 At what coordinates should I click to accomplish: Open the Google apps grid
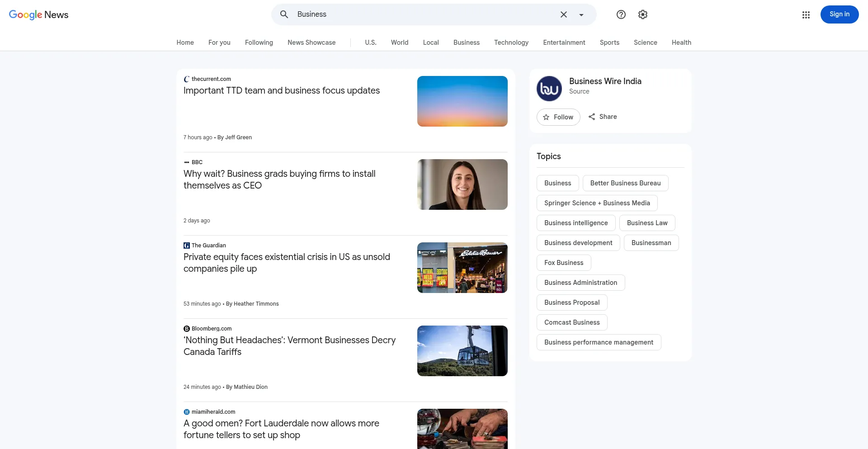click(x=806, y=15)
